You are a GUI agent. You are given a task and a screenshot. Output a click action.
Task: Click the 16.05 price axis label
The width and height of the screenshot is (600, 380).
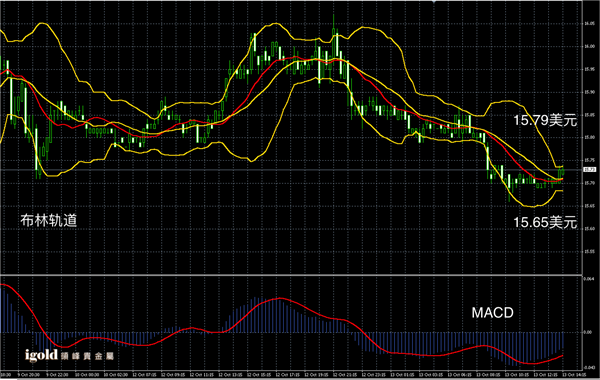click(589, 24)
